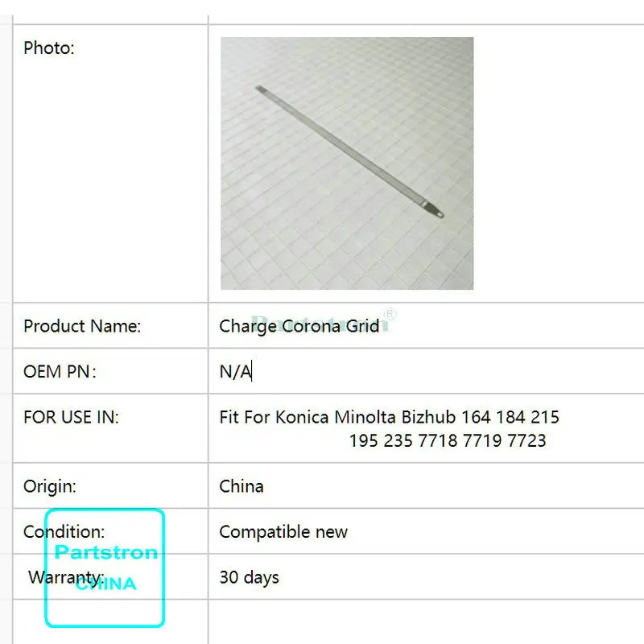Image resolution: width=644 pixels, height=644 pixels.
Task: Click the Photo: label cell
Action: pos(110,163)
